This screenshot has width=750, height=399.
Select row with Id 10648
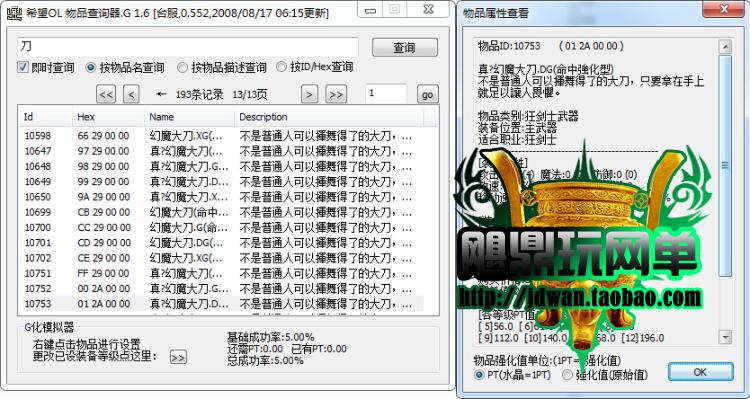tap(221, 166)
